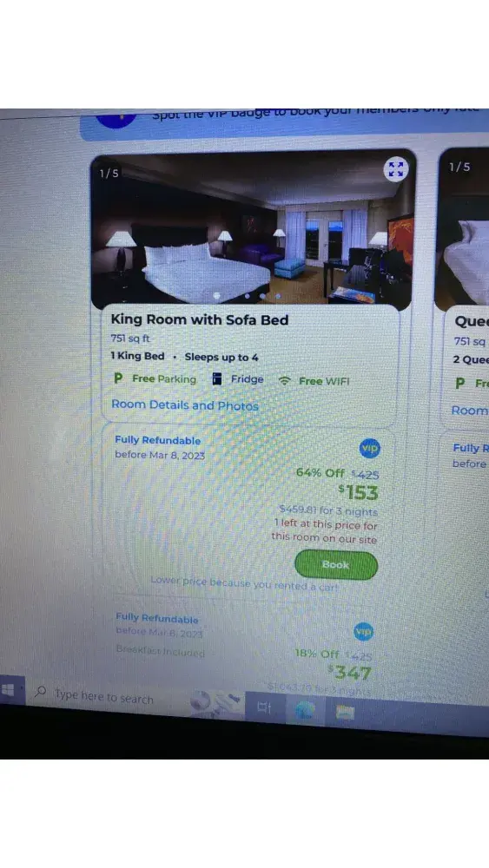Screen dimensions: 489x868
Task: Expand the King Room photo to fullscreen
Action: pos(396,169)
